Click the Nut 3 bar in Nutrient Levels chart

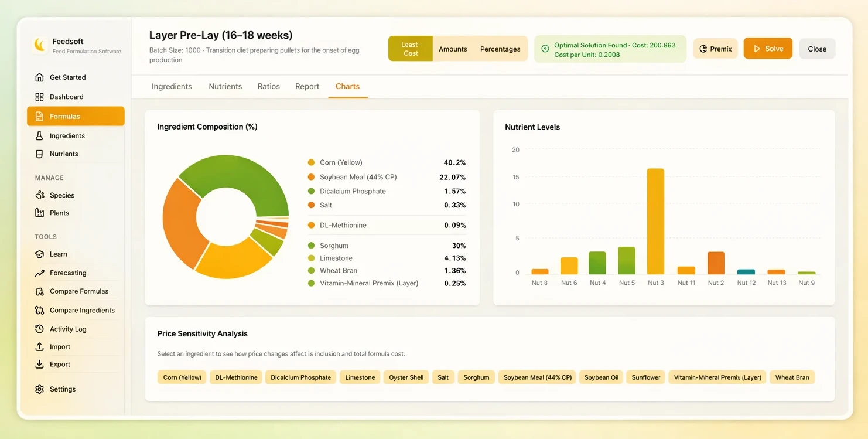(x=656, y=220)
